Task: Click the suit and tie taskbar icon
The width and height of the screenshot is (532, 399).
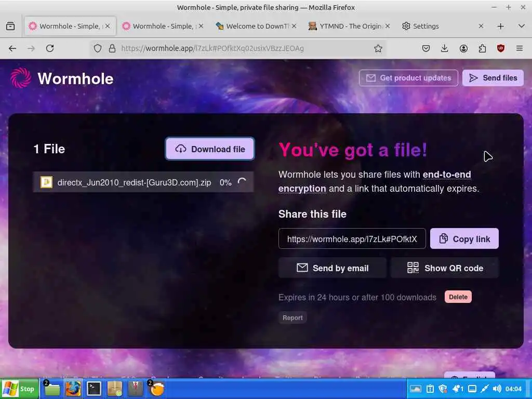Action: click(x=136, y=389)
